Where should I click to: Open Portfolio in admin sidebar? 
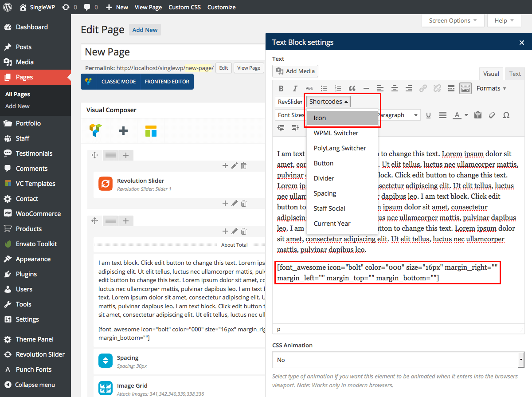pyautogui.click(x=35, y=123)
